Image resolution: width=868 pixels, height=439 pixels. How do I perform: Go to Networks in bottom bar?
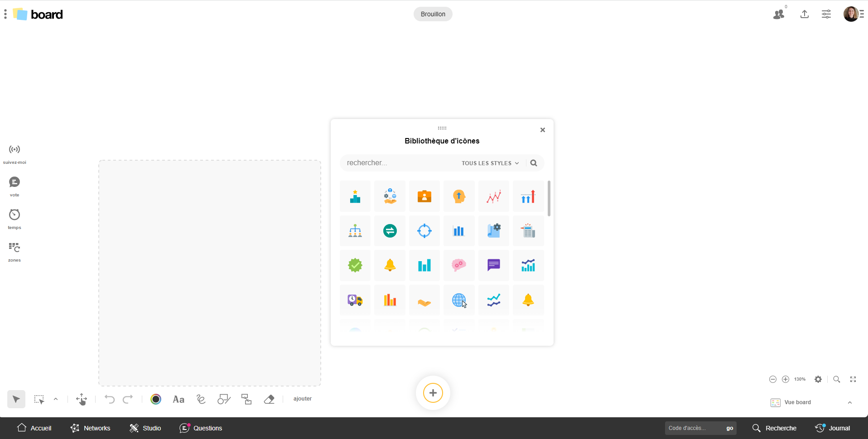(91, 428)
